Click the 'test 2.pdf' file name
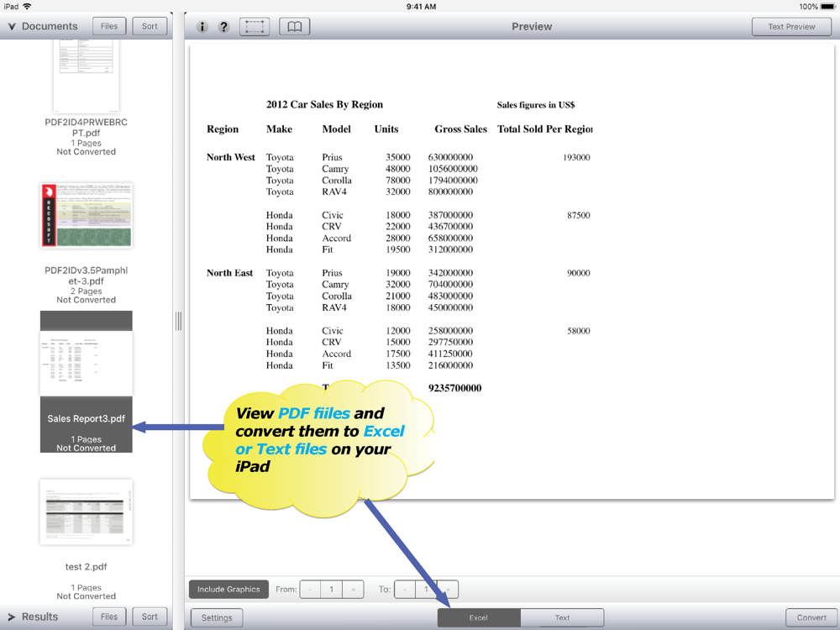 pos(87,567)
